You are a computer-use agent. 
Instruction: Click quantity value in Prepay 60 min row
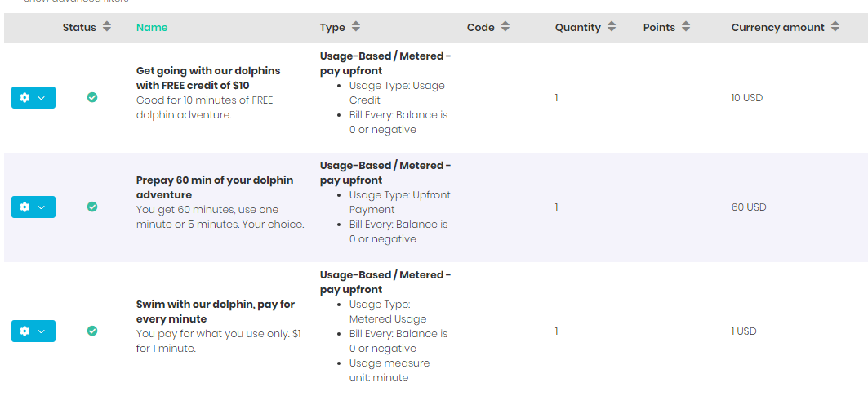click(557, 207)
